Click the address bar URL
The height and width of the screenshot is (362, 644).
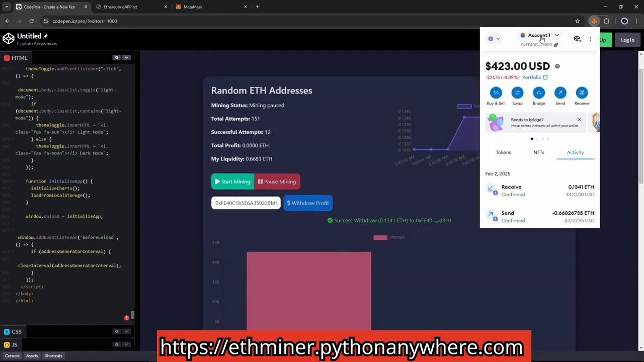click(85, 21)
